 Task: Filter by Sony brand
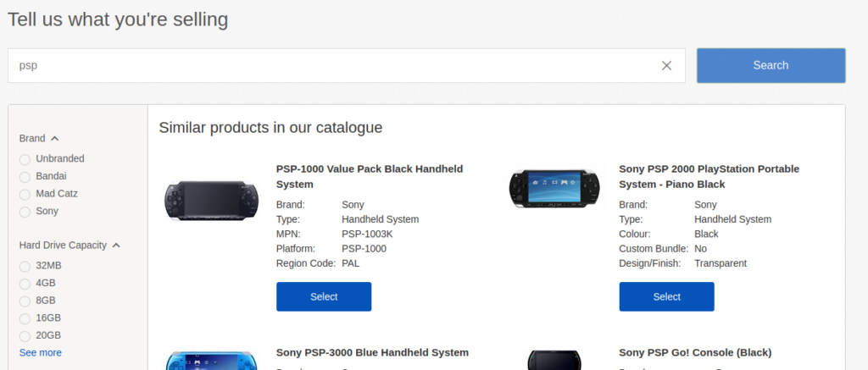tap(25, 212)
